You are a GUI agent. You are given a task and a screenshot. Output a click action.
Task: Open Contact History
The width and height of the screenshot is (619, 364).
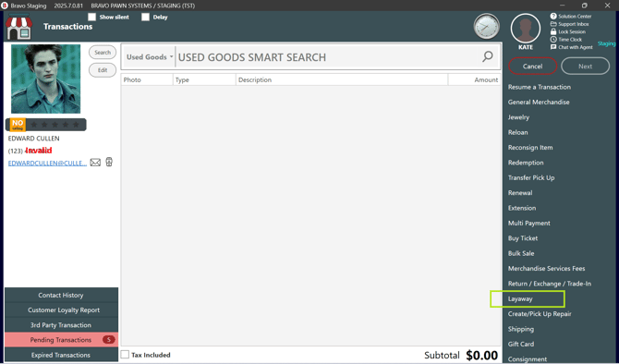coord(61,295)
